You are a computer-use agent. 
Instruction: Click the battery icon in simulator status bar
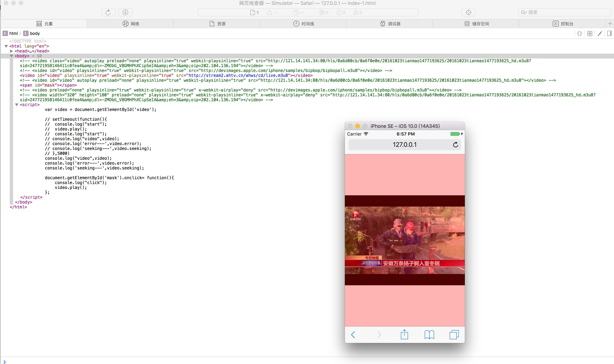pos(455,134)
